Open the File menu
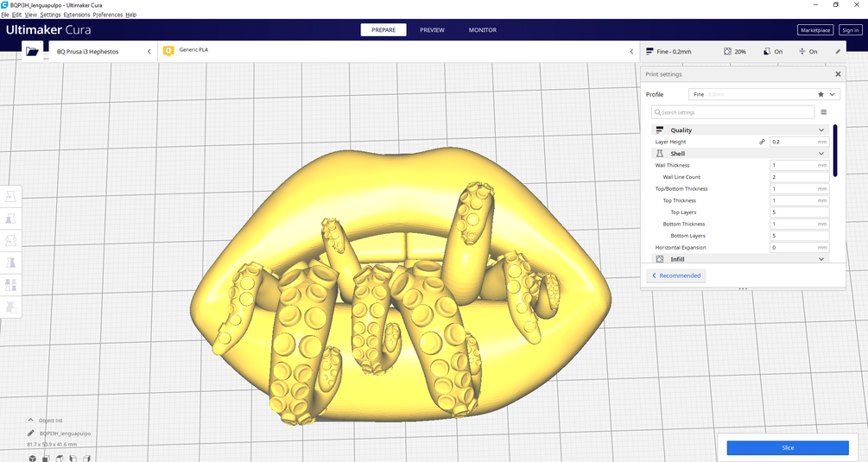Screen dimensions: 868x462 5,15
